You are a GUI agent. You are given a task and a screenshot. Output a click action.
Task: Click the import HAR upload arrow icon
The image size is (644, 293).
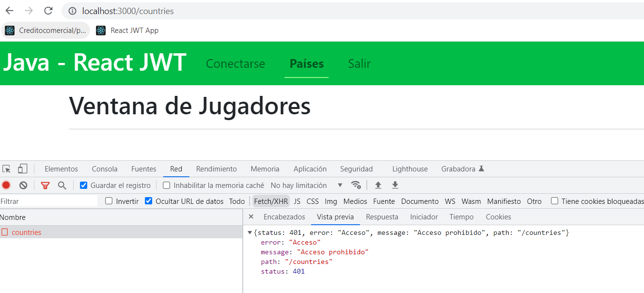point(378,185)
